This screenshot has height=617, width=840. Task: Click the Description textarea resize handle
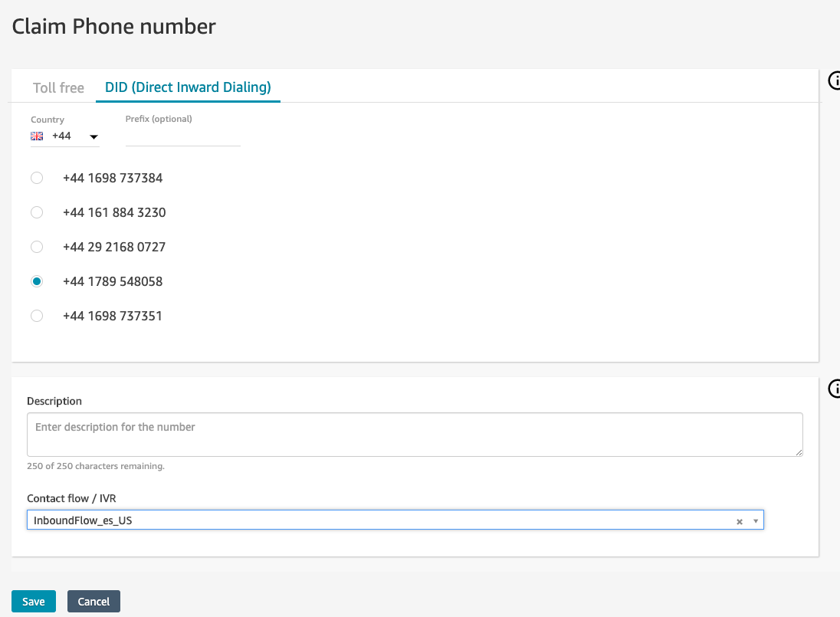[x=799, y=452]
